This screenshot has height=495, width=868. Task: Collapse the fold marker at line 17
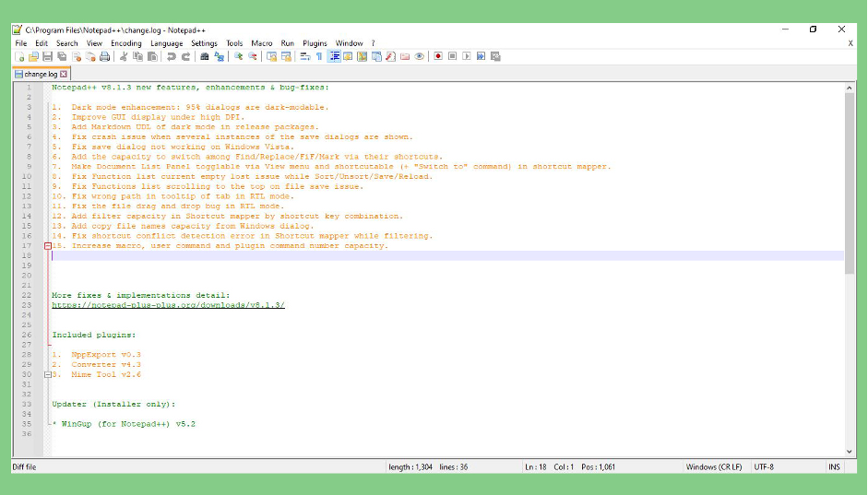[x=48, y=246]
